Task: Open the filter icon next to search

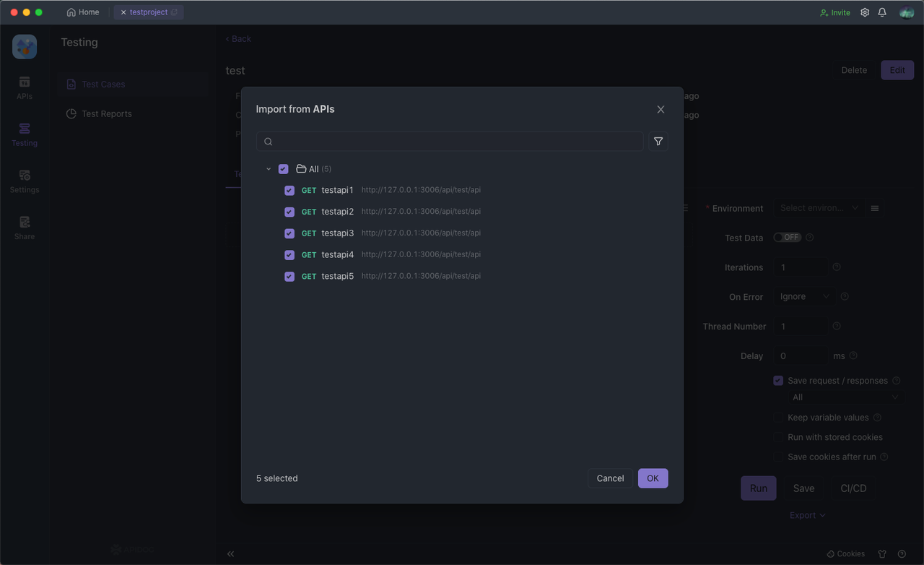Action: pos(658,142)
